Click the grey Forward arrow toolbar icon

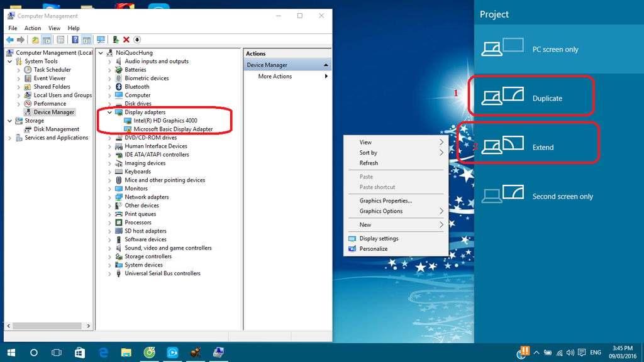[x=21, y=40]
